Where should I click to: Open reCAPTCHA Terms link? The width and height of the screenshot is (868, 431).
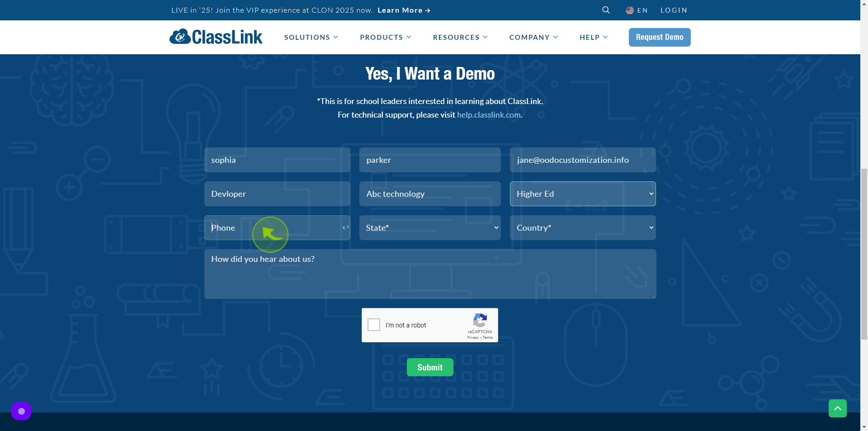point(488,337)
